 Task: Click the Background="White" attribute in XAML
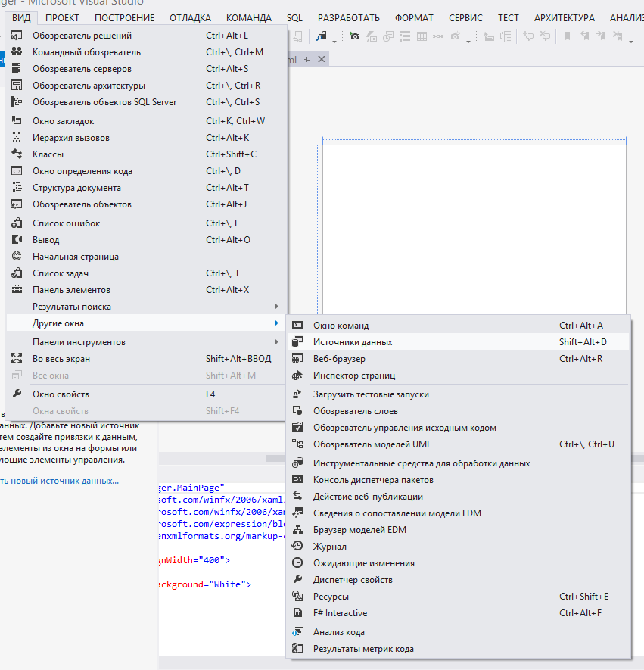(204, 584)
